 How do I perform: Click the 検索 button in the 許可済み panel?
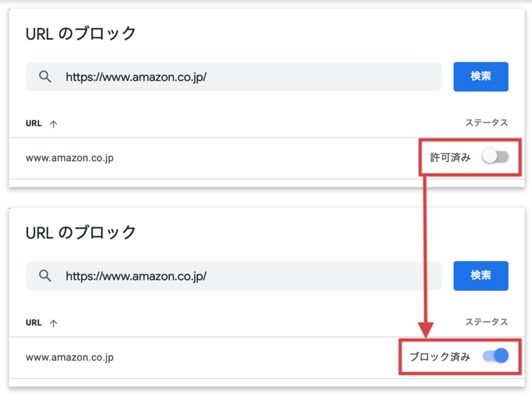481,76
